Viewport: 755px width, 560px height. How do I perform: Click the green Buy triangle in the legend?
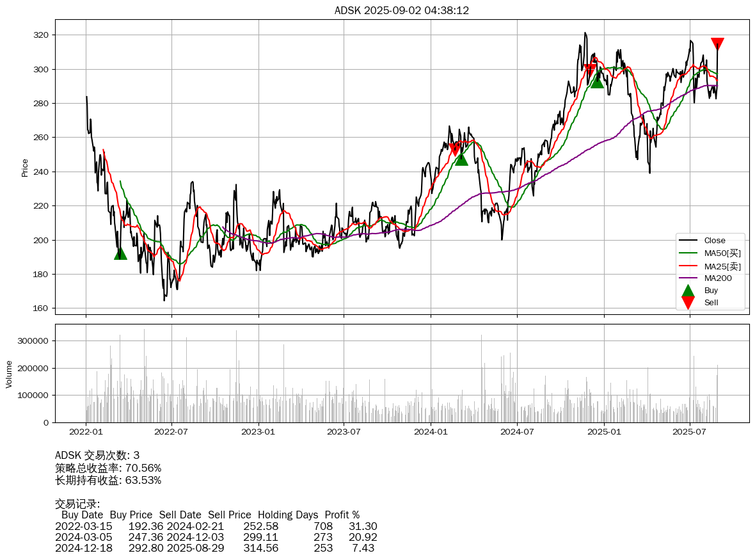[x=688, y=291]
